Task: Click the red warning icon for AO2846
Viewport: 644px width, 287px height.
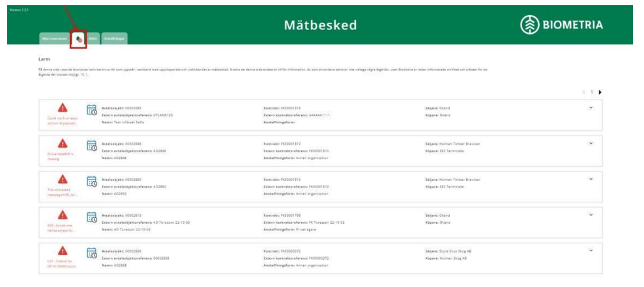Action: pyautogui.click(x=63, y=143)
